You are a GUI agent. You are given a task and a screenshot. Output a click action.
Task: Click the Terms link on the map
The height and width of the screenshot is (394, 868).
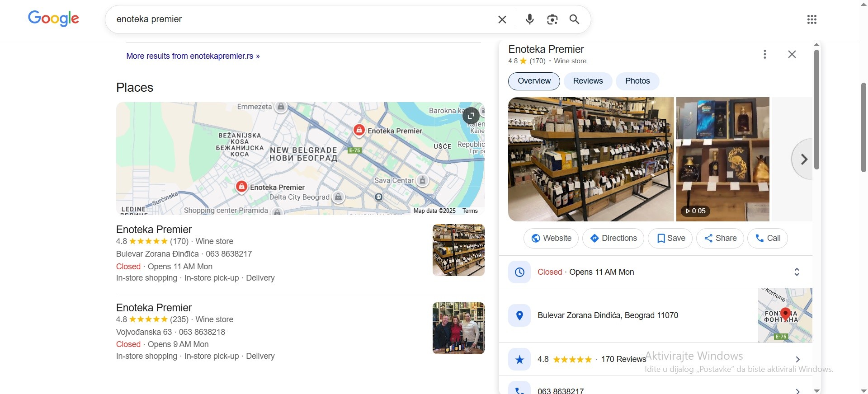(x=470, y=211)
